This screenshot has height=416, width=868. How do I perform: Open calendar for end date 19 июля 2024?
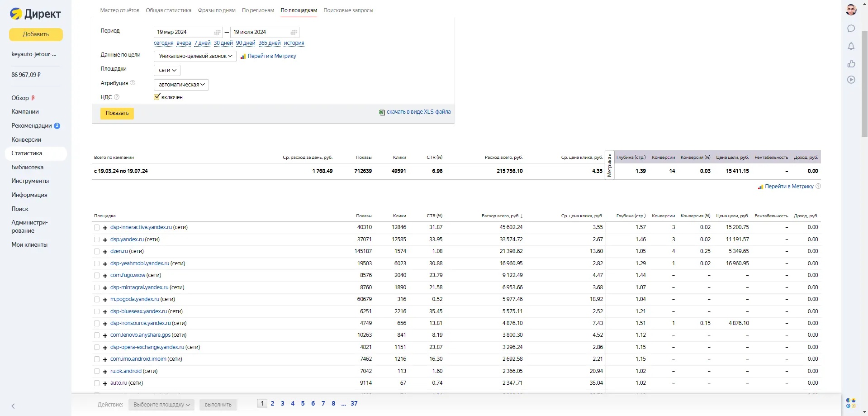(294, 32)
